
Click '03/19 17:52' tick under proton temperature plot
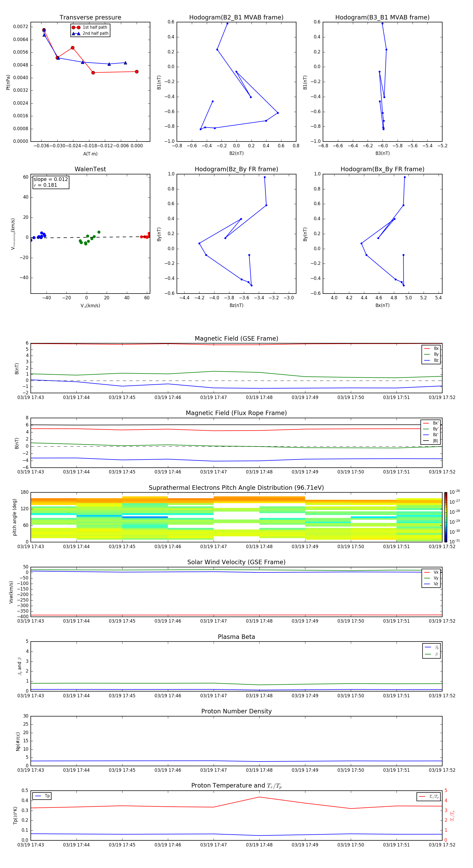[442, 845]
